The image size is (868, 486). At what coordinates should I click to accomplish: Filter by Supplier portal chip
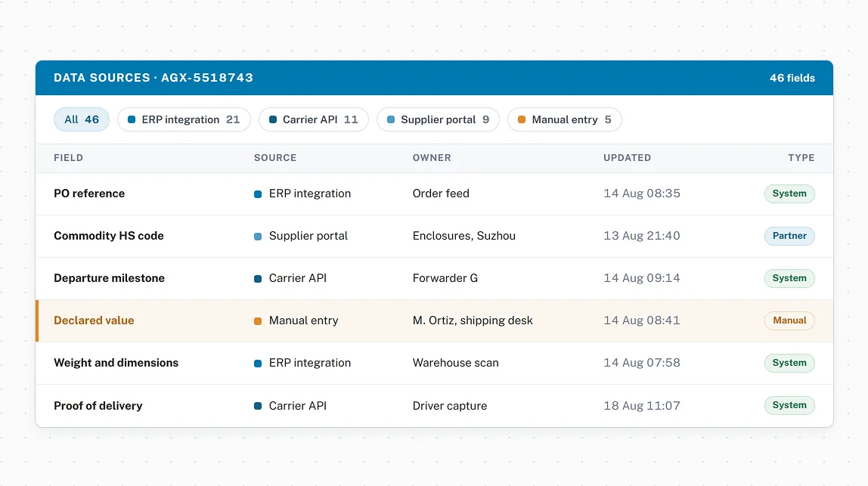(438, 119)
